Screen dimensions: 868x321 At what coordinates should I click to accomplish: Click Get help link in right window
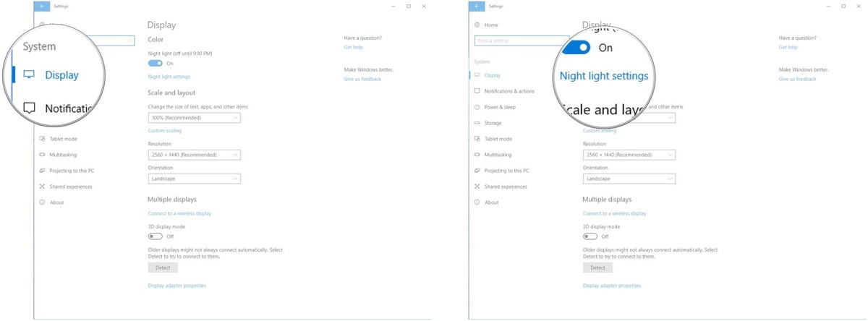tap(788, 47)
